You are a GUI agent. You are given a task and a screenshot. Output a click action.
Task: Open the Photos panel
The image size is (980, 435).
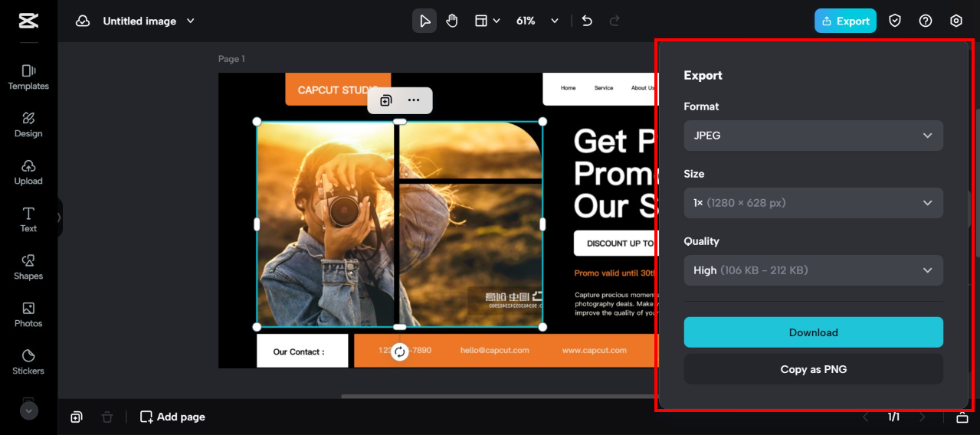pos(28,315)
